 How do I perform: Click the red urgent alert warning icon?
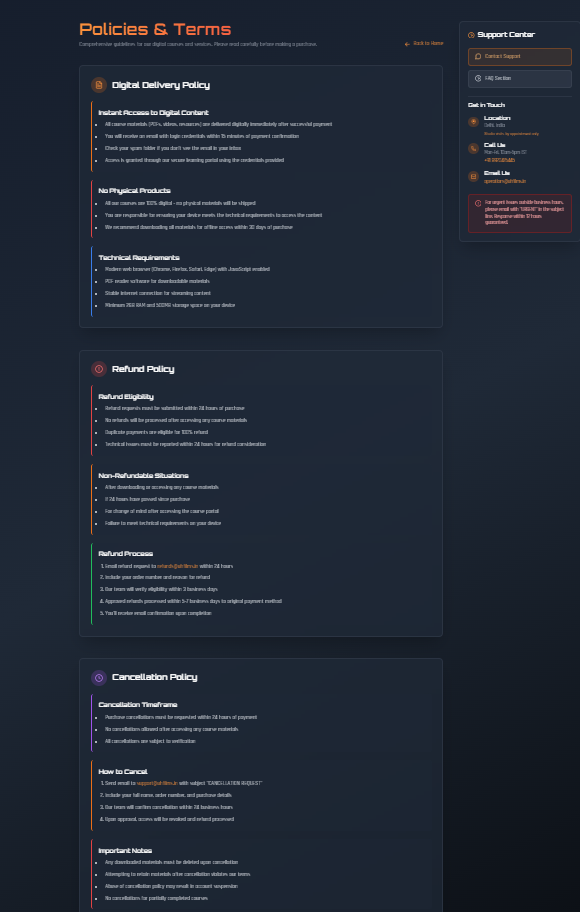coord(478,203)
